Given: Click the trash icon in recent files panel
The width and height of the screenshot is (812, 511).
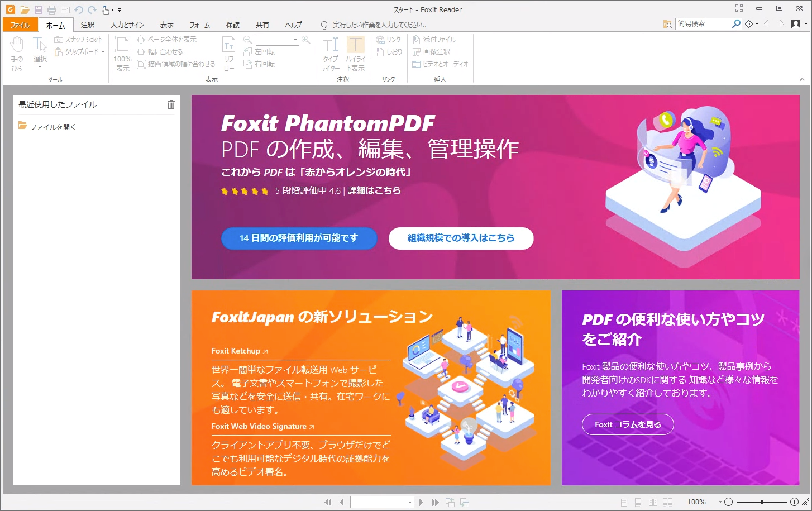Looking at the screenshot, I should tap(171, 104).
